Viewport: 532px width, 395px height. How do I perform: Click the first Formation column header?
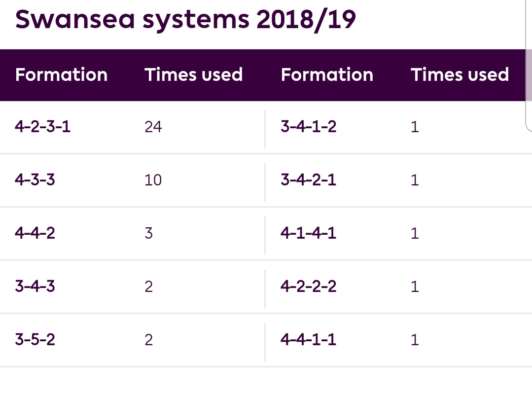pos(62,74)
